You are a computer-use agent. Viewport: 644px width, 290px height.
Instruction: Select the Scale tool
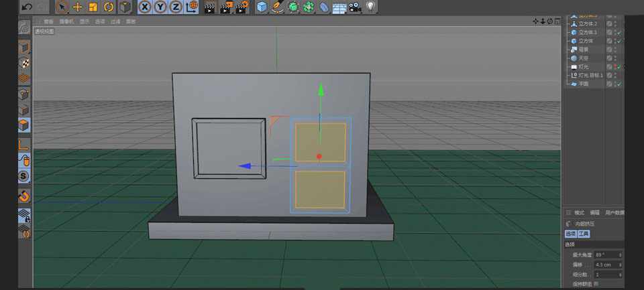93,7
